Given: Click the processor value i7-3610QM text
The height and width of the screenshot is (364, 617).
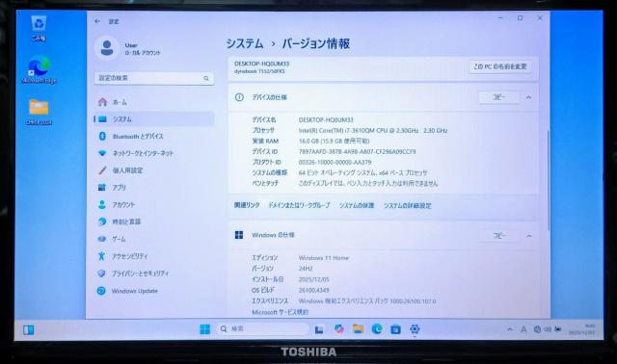Looking at the screenshot, I should pos(373,131).
